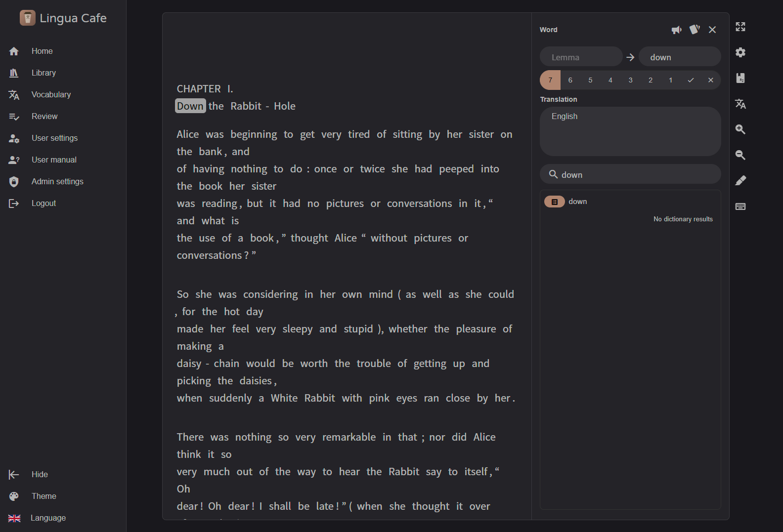Click the Vocabulary translate icon in the sidebar
The image size is (783, 532).
[x=14, y=95]
